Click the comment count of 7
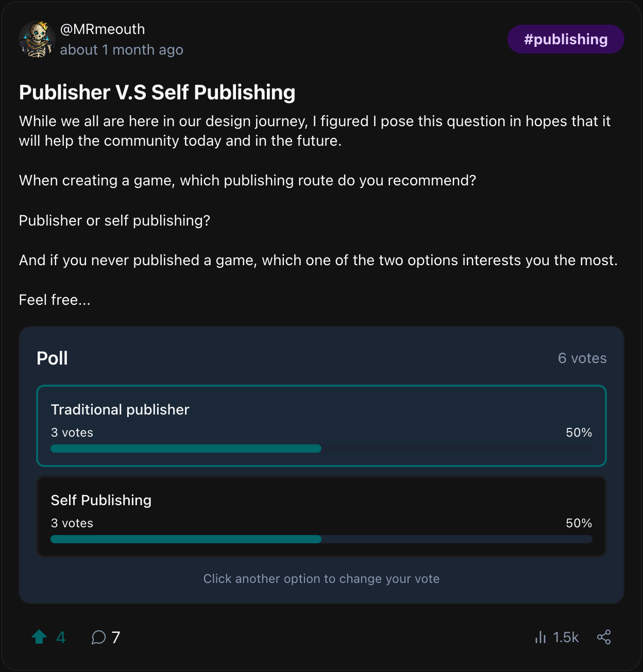The image size is (643, 672). pyautogui.click(x=116, y=637)
